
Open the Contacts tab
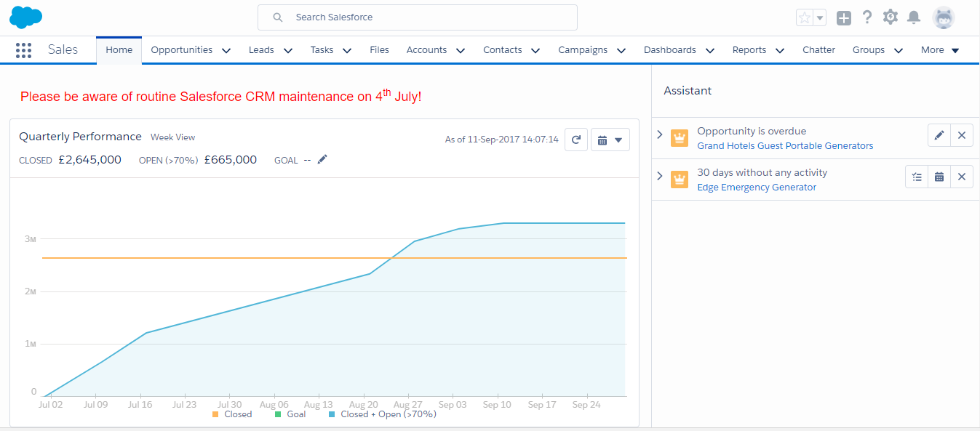click(503, 50)
